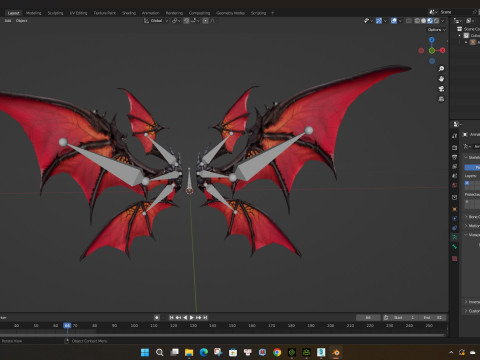
Task: Click the pan view hand icon
Action: [x=441, y=79]
